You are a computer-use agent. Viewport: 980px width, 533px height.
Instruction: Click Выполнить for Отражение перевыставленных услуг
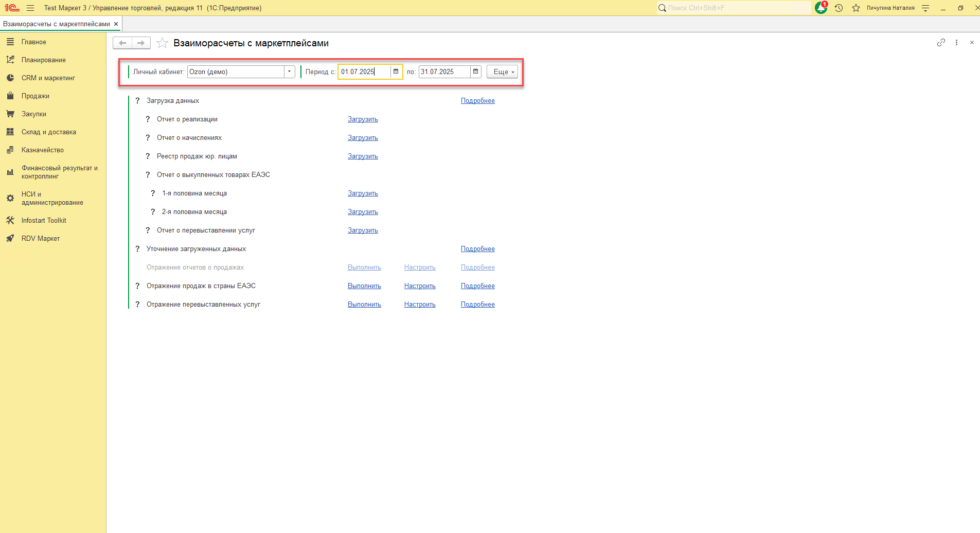click(364, 305)
